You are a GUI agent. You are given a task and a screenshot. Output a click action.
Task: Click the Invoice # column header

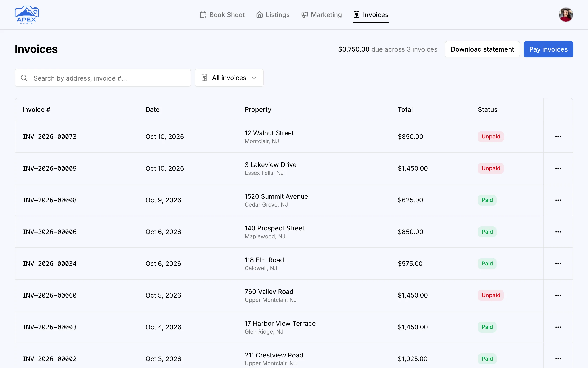tap(37, 109)
